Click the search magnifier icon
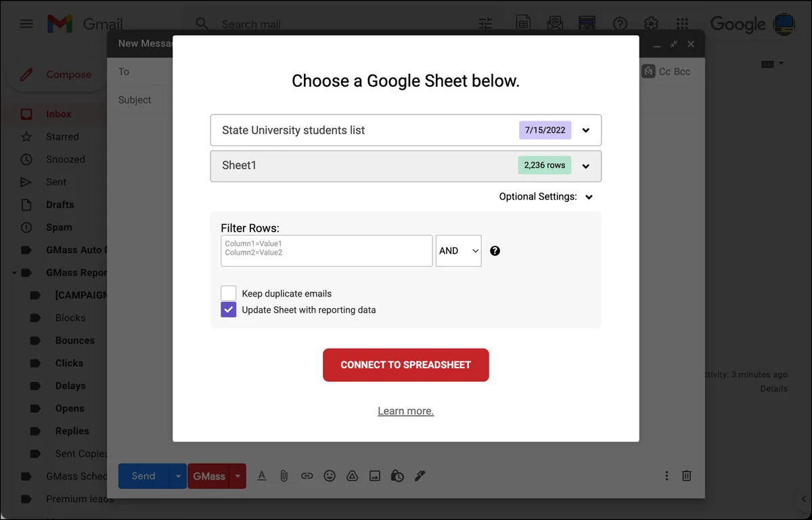The width and height of the screenshot is (812, 520). click(202, 24)
